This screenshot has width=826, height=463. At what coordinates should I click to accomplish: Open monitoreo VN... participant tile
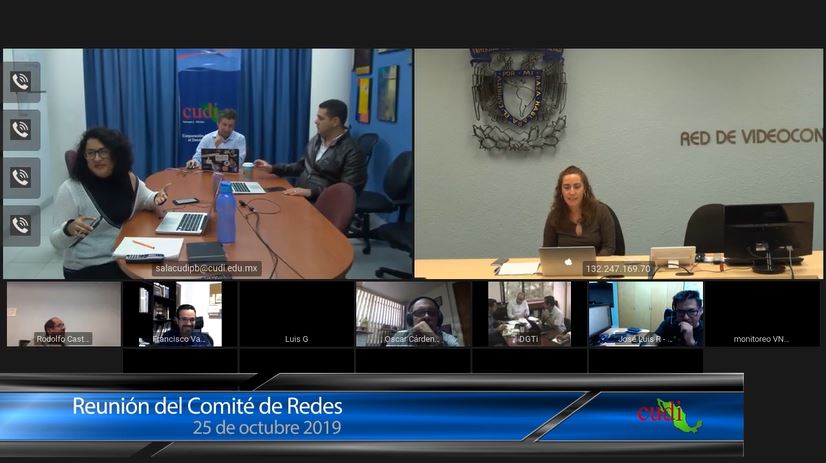tap(762, 314)
